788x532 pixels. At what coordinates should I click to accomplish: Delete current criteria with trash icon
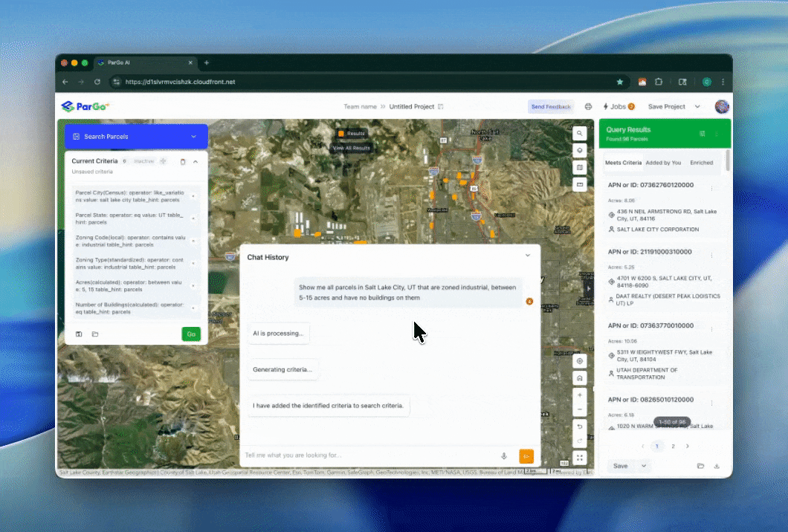(x=183, y=161)
